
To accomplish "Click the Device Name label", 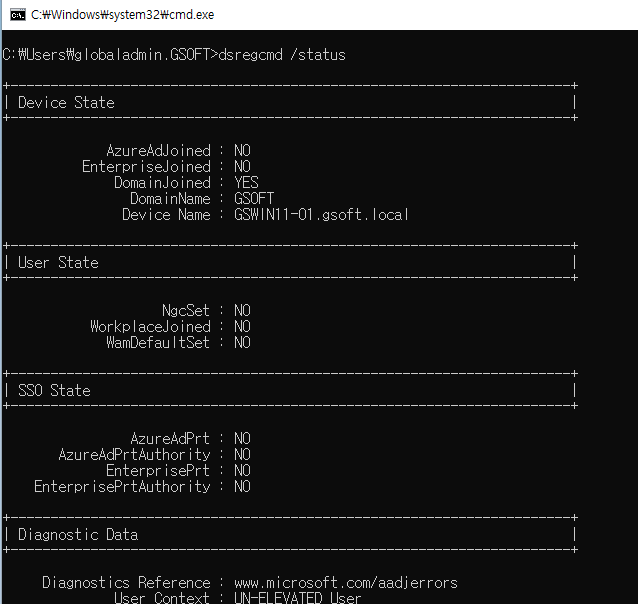I will point(166,214).
